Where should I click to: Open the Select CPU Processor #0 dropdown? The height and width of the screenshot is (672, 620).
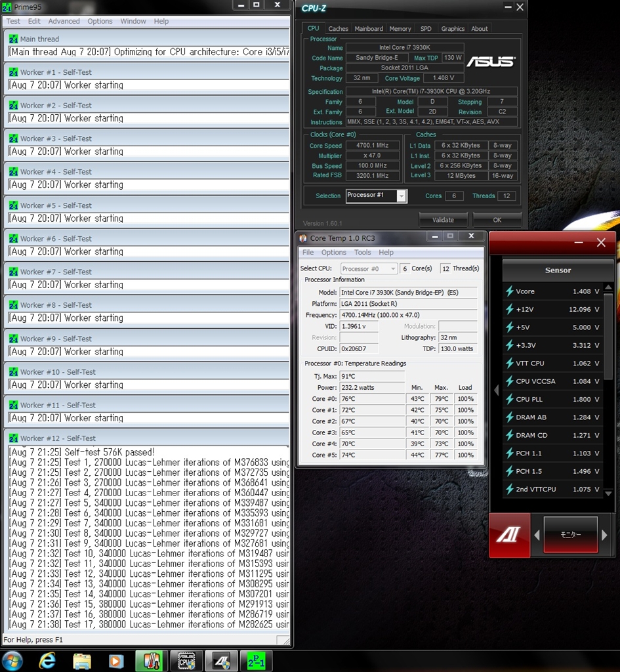[393, 268]
